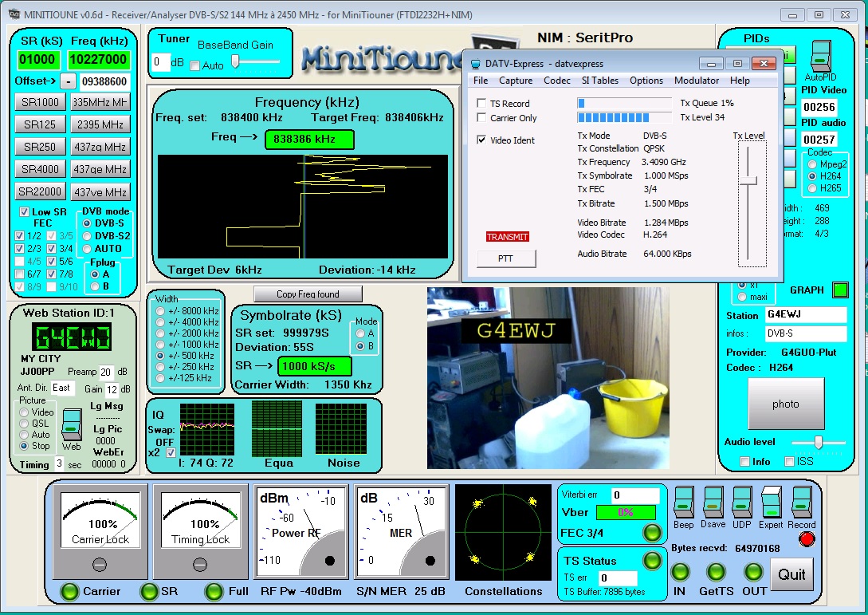Toggle the Low SR checkbox
The image size is (868, 615).
click(x=25, y=211)
